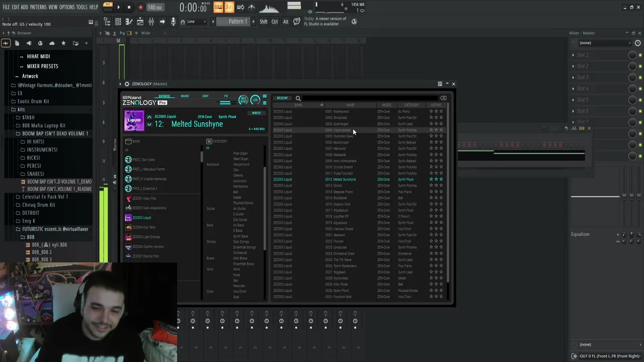Open the FILE menu
Image resolution: width=644 pixels, height=362 pixels.
pyautogui.click(x=6, y=7)
